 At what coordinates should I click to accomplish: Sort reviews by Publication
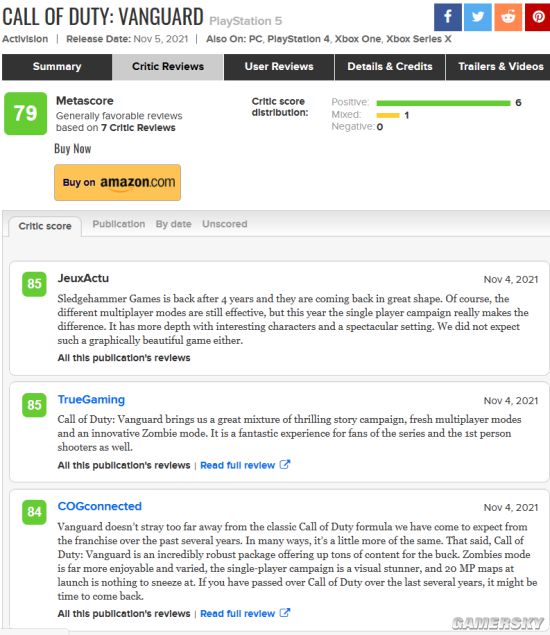click(119, 224)
